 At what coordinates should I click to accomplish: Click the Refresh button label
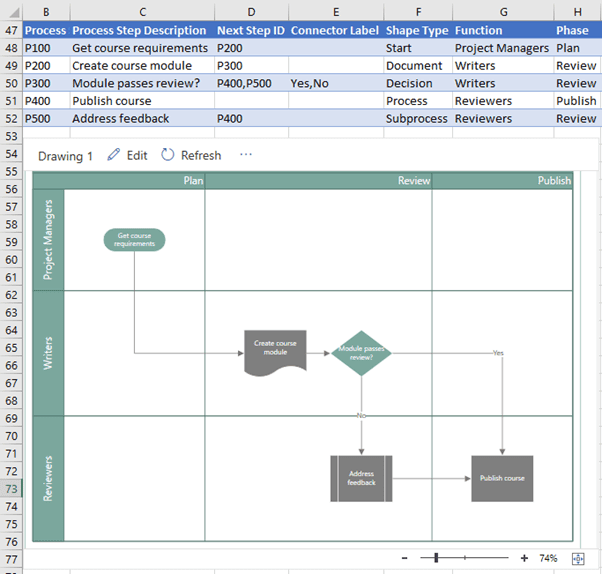pyautogui.click(x=201, y=155)
